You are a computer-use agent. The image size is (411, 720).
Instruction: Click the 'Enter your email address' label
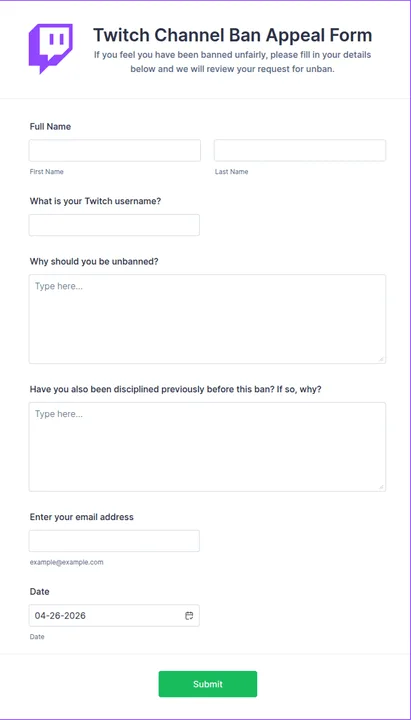point(82,517)
